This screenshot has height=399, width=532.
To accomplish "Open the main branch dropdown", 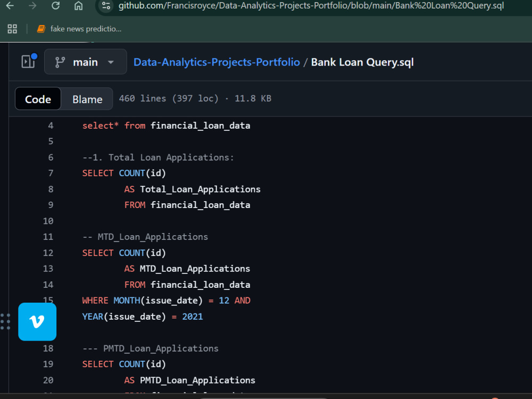I will 85,62.
